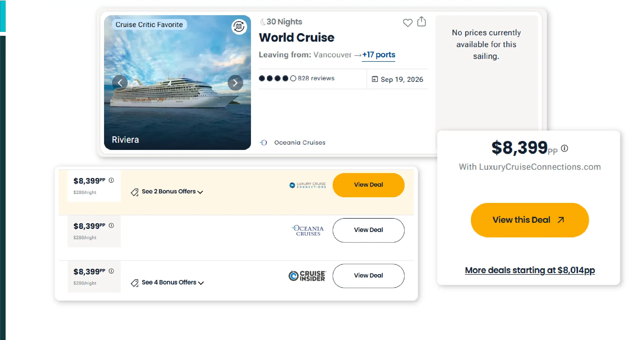
Task: Open the +17 ports link
Action: click(379, 55)
